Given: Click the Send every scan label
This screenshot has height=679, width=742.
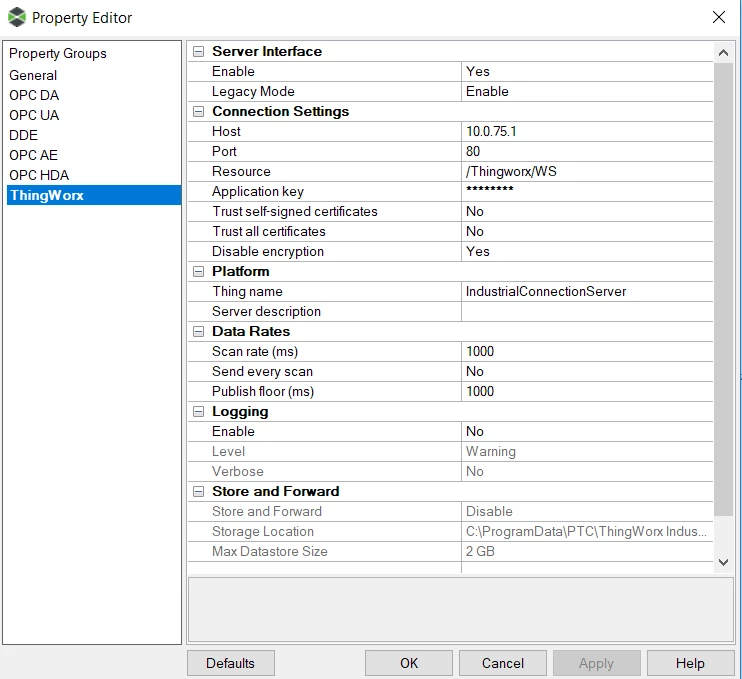Looking at the screenshot, I should point(262,371).
